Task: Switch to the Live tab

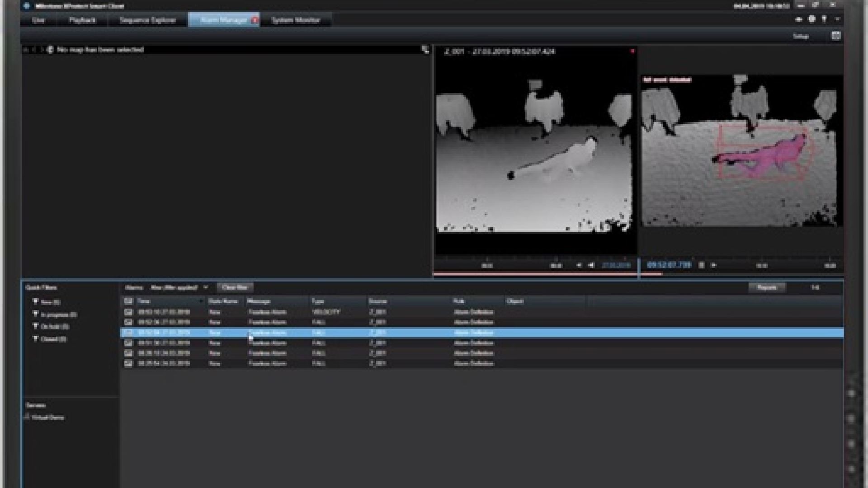Action: click(39, 20)
